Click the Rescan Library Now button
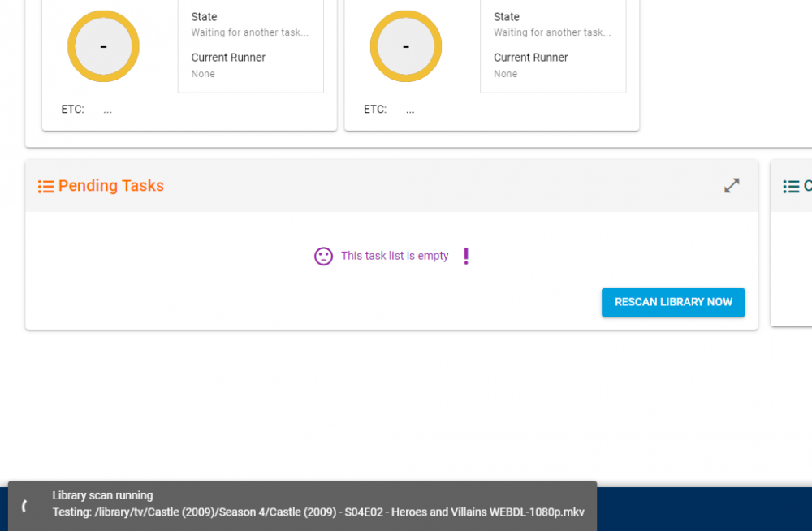 pyautogui.click(x=672, y=302)
